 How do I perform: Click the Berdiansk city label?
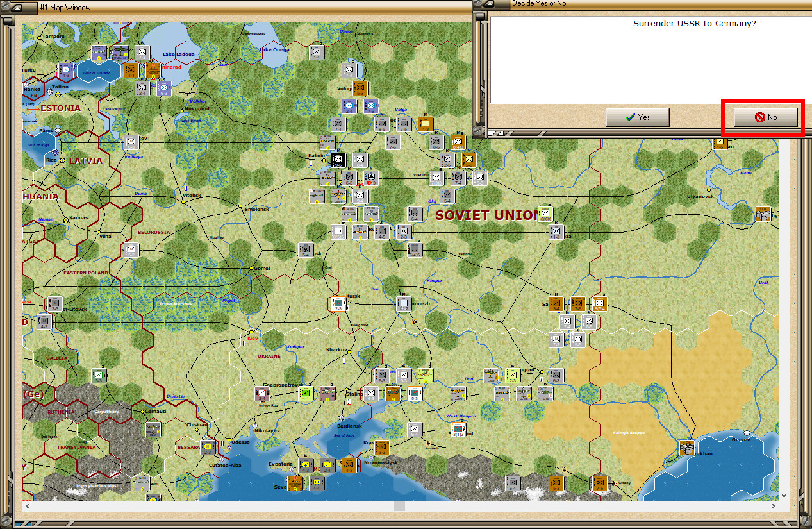(350, 426)
